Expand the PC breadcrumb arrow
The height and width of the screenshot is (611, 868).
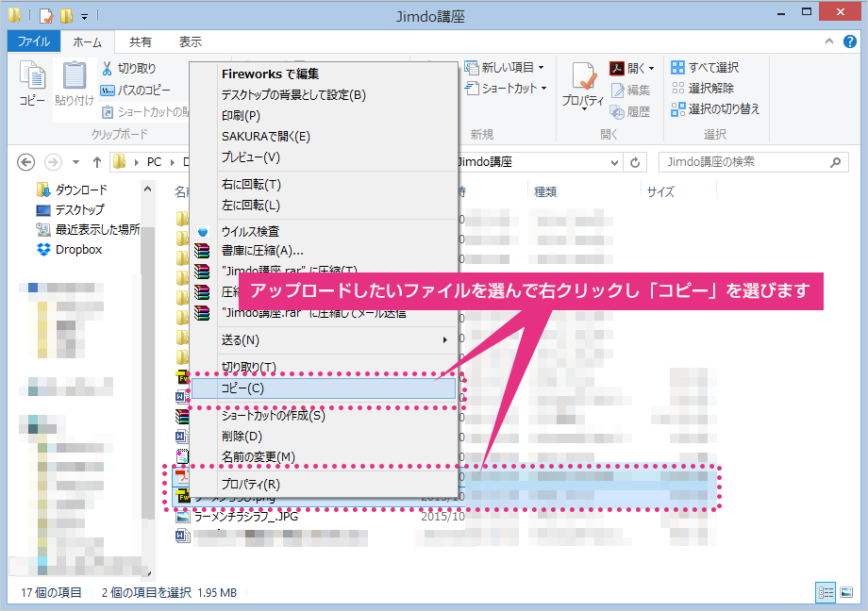(x=172, y=162)
